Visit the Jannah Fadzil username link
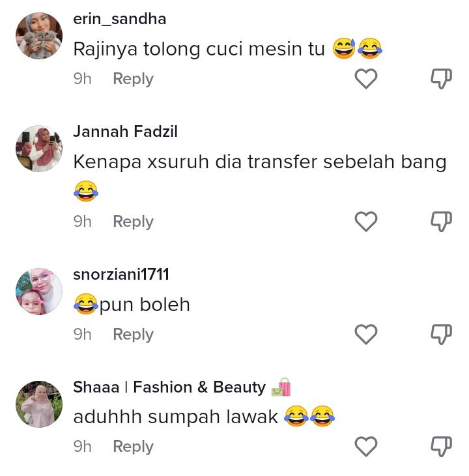This screenshot has width=469, height=476. click(125, 132)
